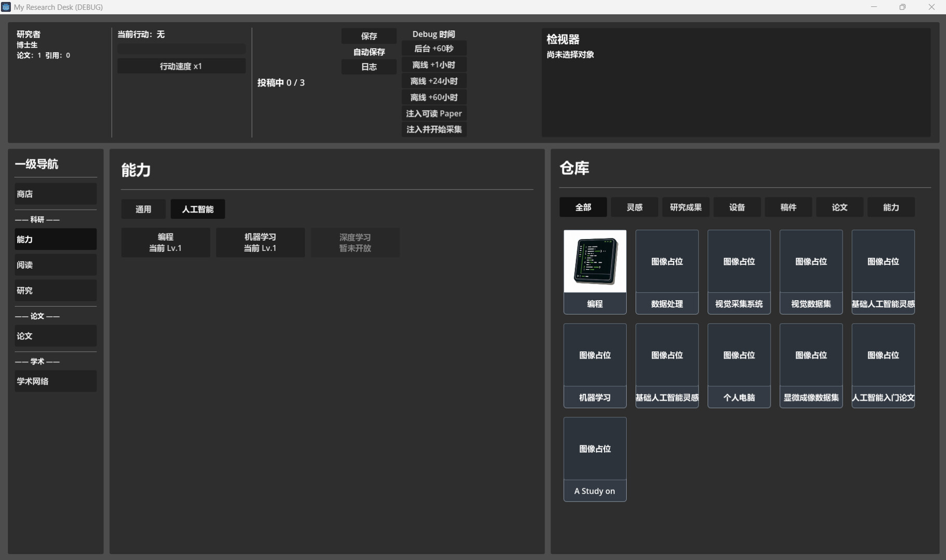Open 商店 in the navigation sidebar
Viewport: 946px width, 560px height.
coord(56,193)
